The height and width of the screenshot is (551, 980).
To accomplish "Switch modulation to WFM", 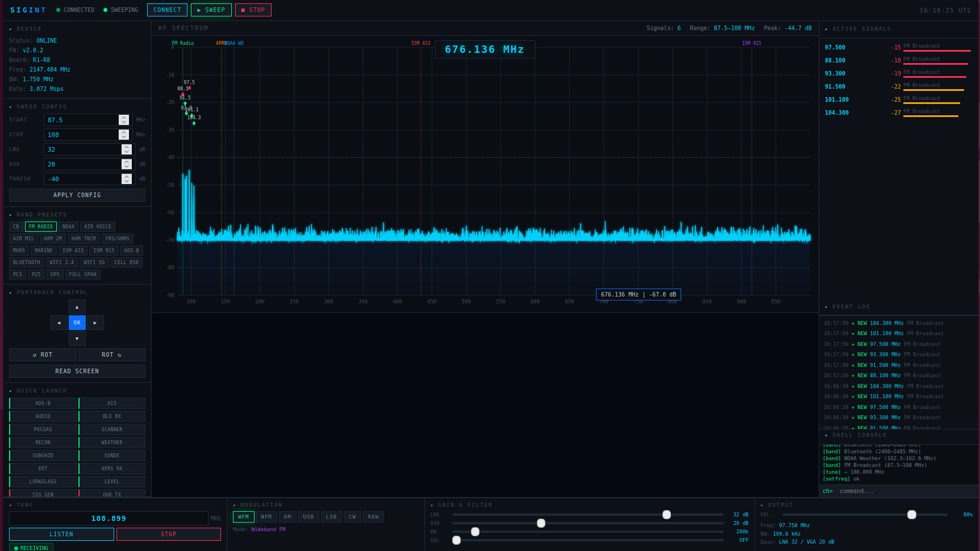I will click(244, 517).
